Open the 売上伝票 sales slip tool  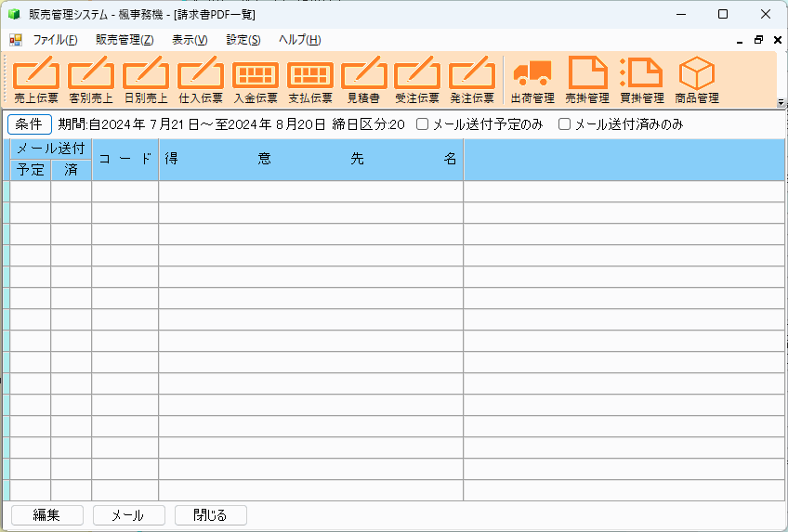(x=35, y=80)
